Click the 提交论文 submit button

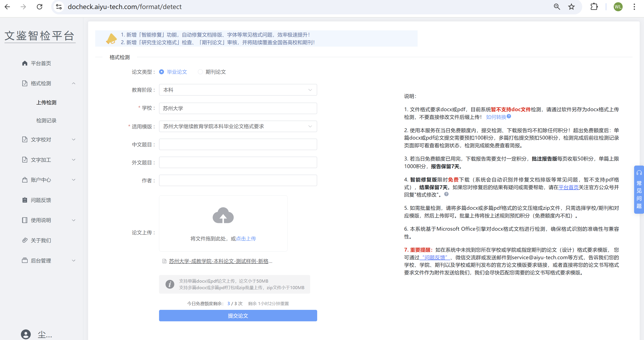click(238, 316)
